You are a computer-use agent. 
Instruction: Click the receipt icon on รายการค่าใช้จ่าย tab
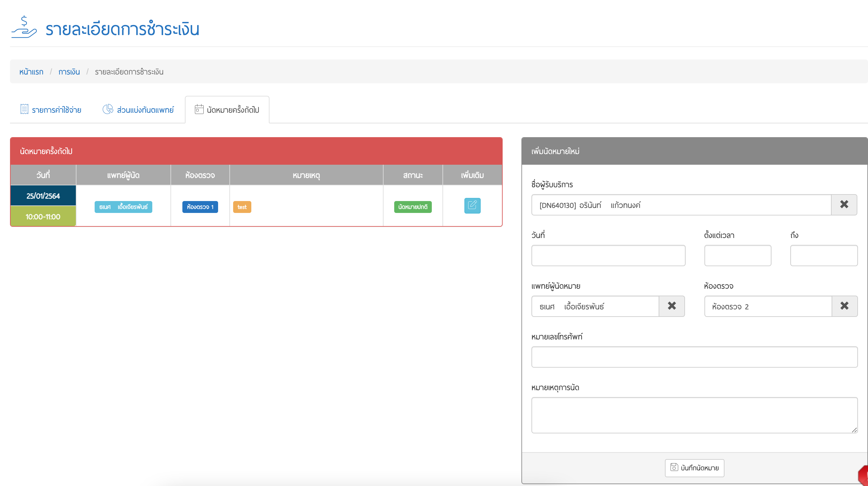pos(24,109)
